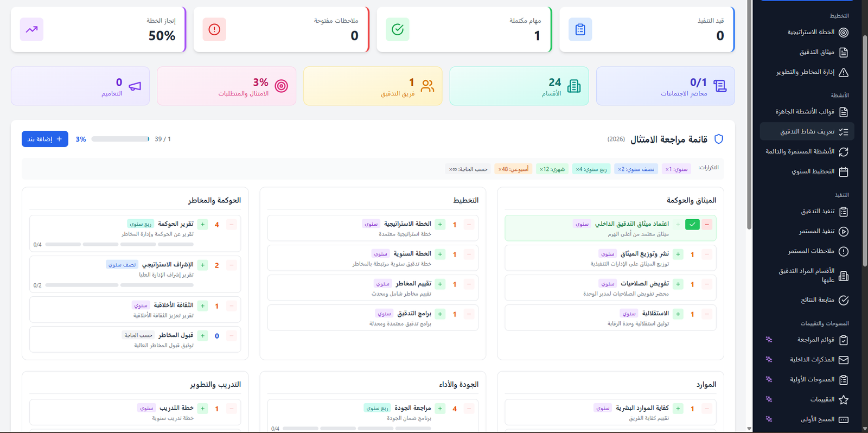This screenshot has height=433, width=868.
Task: Click the sparkle icon in the المسوحات الأولية row
Action: [x=769, y=379]
